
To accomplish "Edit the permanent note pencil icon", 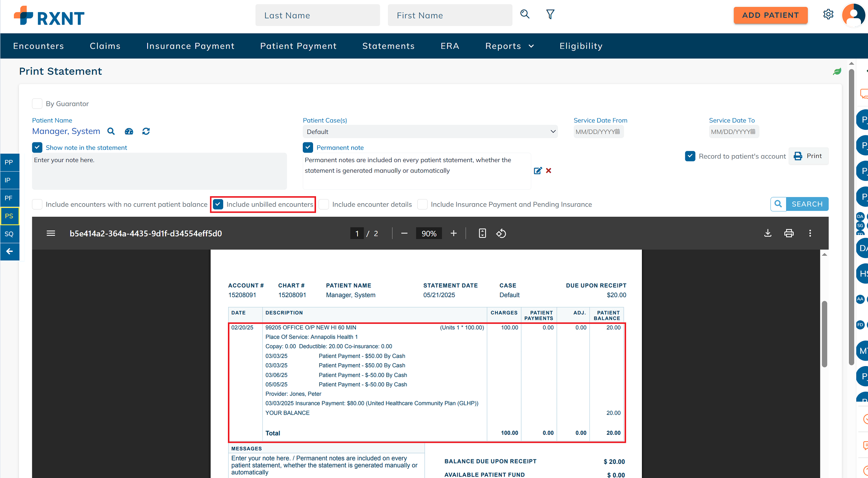I will 538,171.
